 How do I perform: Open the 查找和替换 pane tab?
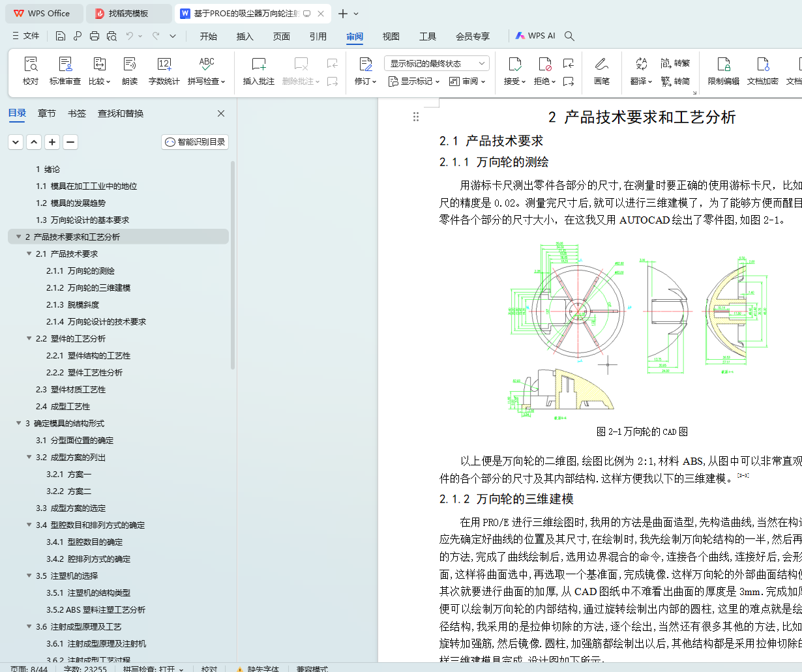121,113
